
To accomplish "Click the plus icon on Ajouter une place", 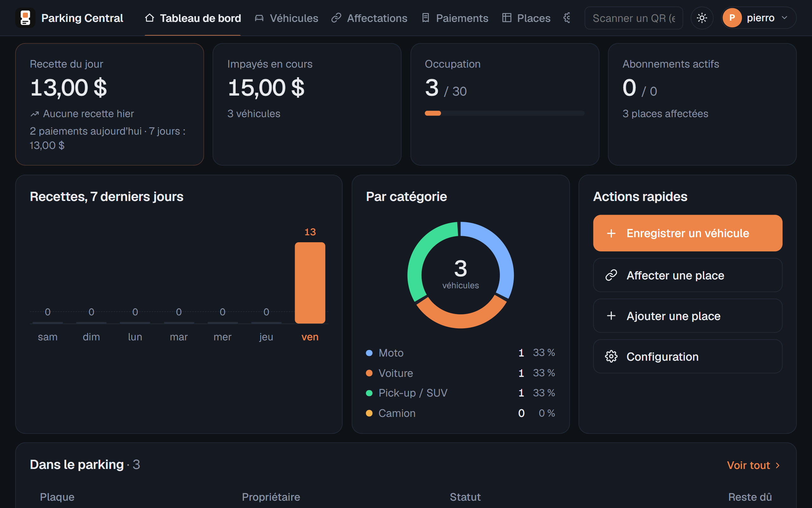I will pos(611,316).
